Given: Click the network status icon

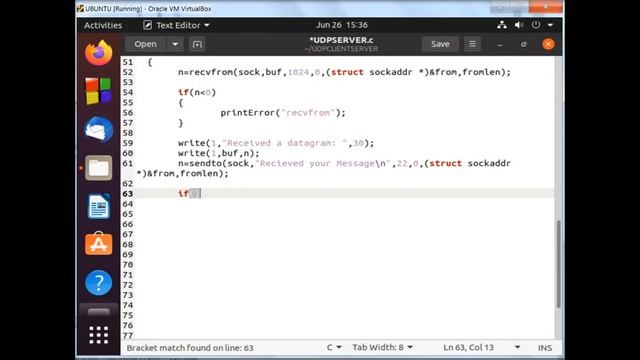Looking at the screenshot, I should pos(502,25).
